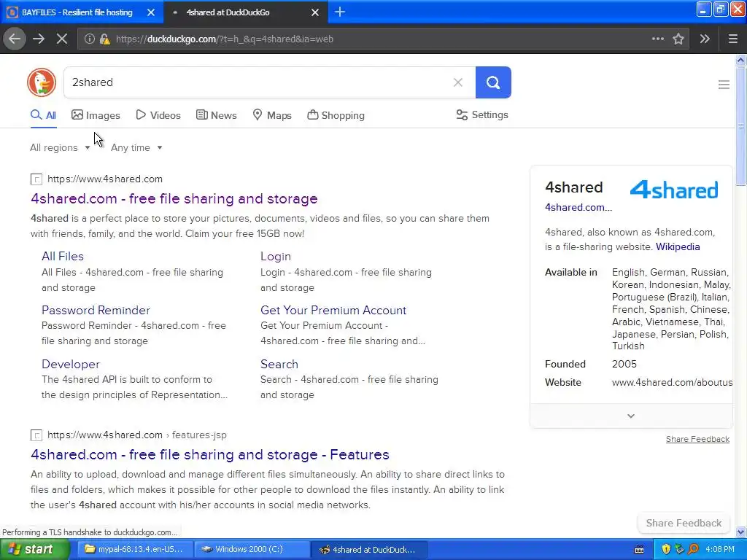Click the lock warning icon in address bar
Screen dimensions: 747x560
tap(105, 39)
